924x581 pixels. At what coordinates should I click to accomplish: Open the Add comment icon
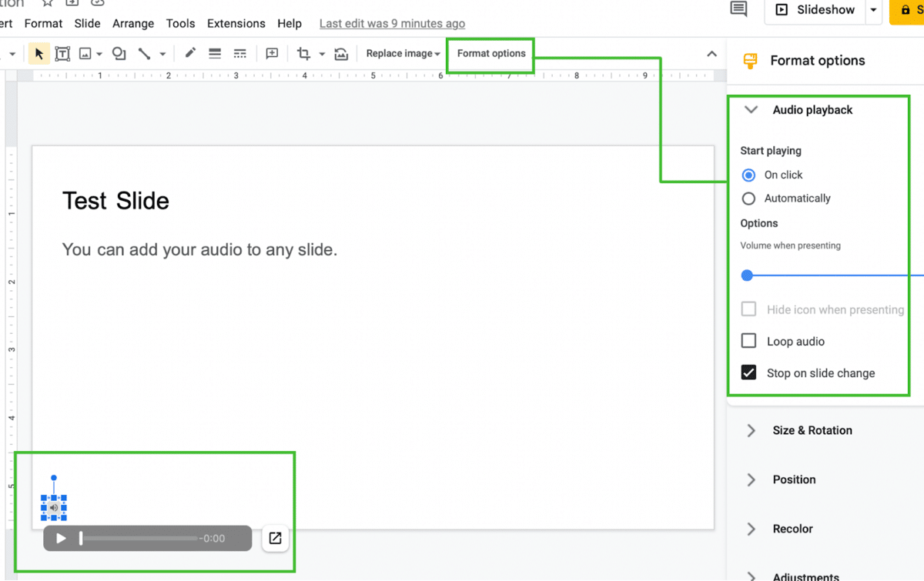pyautogui.click(x=271, y=53)
